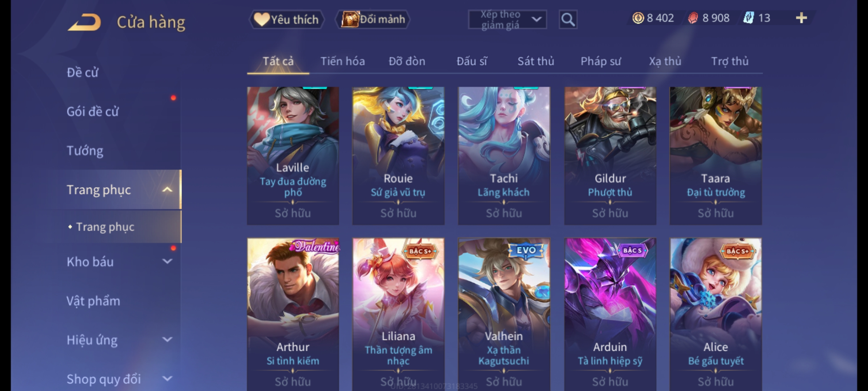Viewport: 868px width, 391px height.
Task: Click the gold coin balance icon
Action: point(638,18)
